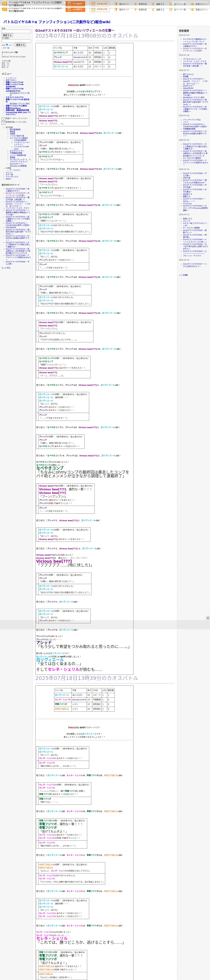
Task: Open テストボックス menu link
Action: (12, 177)
